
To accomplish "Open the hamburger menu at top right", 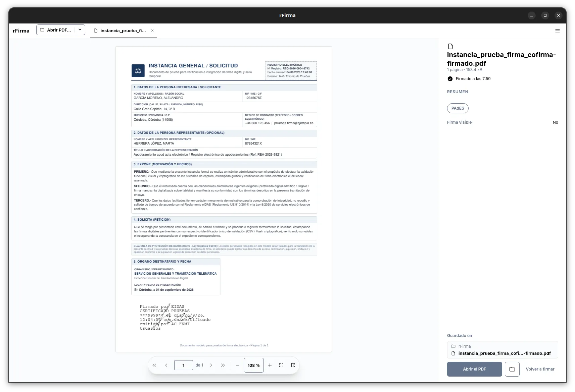I will tap(557, 31).
